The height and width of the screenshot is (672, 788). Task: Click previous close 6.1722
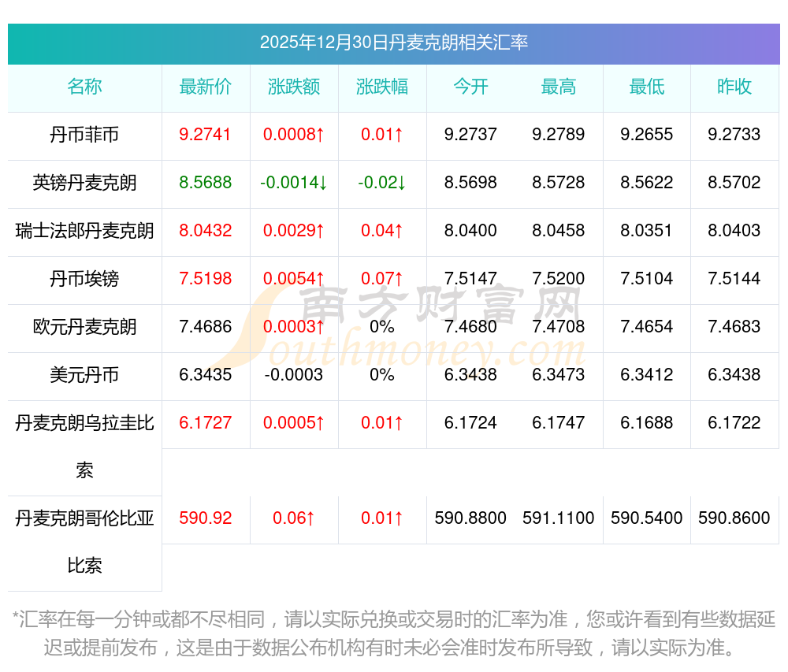[734, 422]
